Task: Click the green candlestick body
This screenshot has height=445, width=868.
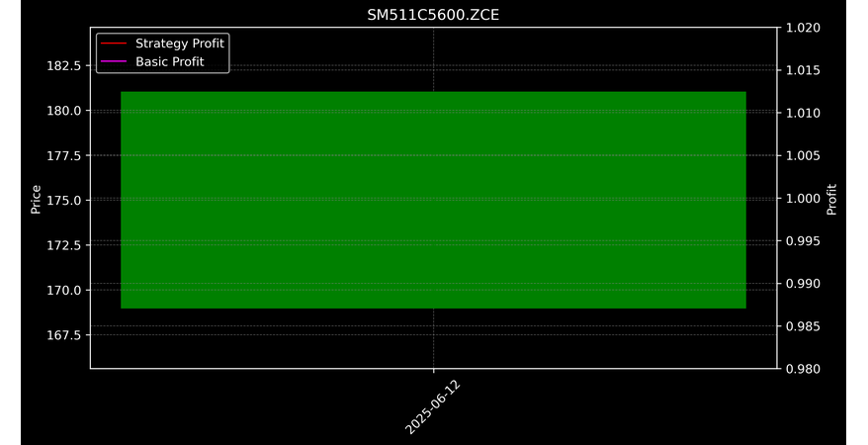Action: [433, 200]
